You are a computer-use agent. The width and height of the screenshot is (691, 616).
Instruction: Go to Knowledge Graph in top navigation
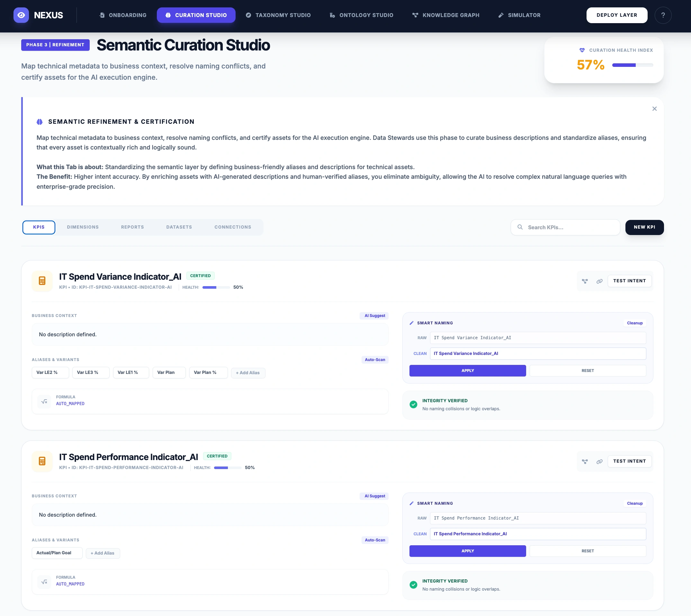coord(446,15)
